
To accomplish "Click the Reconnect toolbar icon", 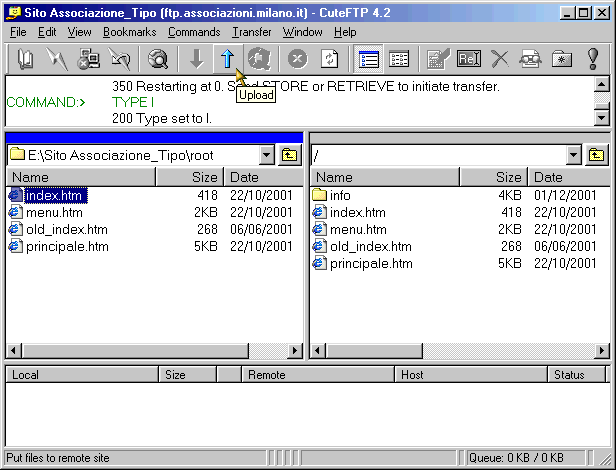I will [x=119, y=59].
